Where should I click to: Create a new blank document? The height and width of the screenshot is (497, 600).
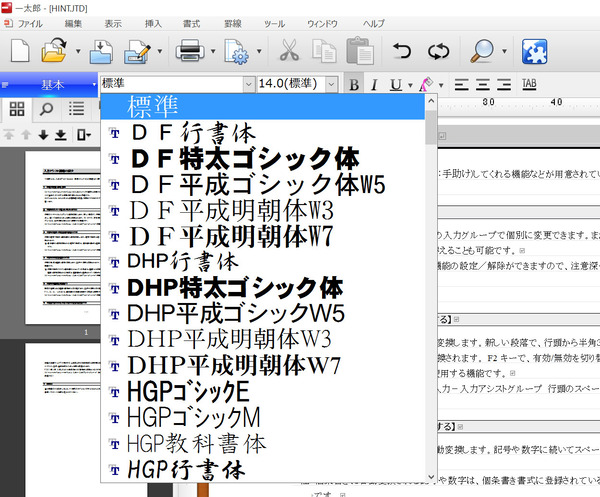20,51
